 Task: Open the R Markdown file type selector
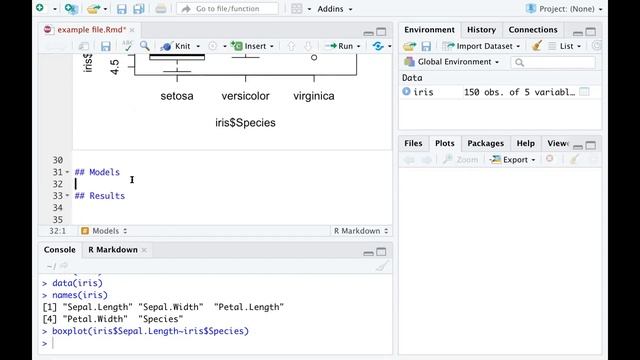361,231
